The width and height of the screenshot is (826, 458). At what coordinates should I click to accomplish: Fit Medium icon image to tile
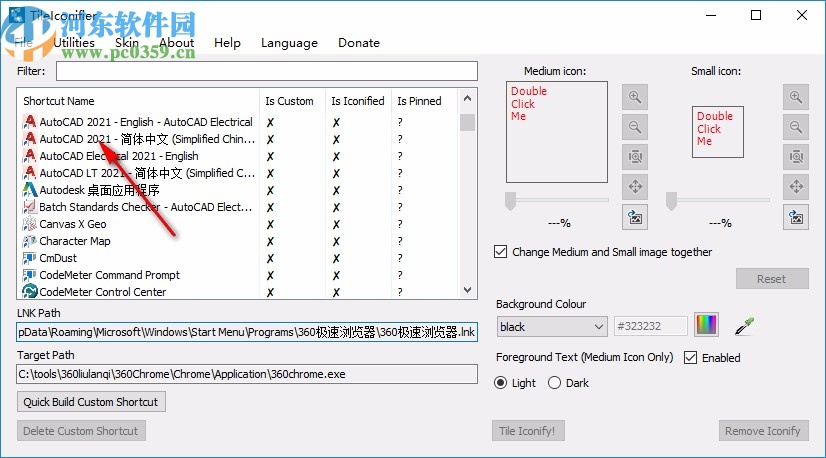click(635, 157)
